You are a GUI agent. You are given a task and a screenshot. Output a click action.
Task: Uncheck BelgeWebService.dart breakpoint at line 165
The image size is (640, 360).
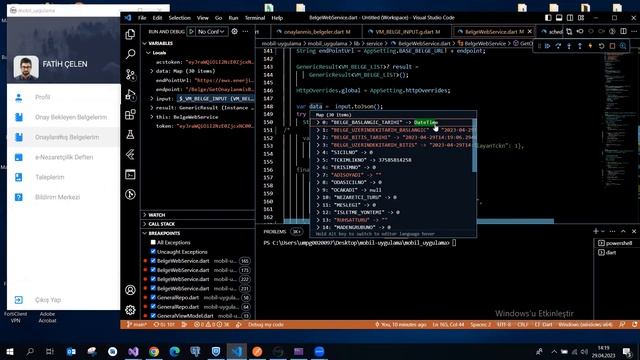(153, 261)
